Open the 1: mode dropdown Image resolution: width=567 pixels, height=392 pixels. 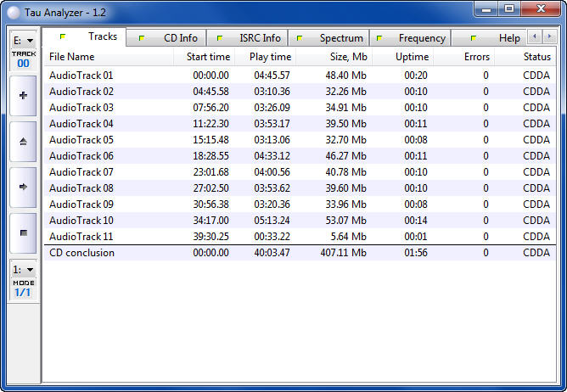(x=23, y=270)
